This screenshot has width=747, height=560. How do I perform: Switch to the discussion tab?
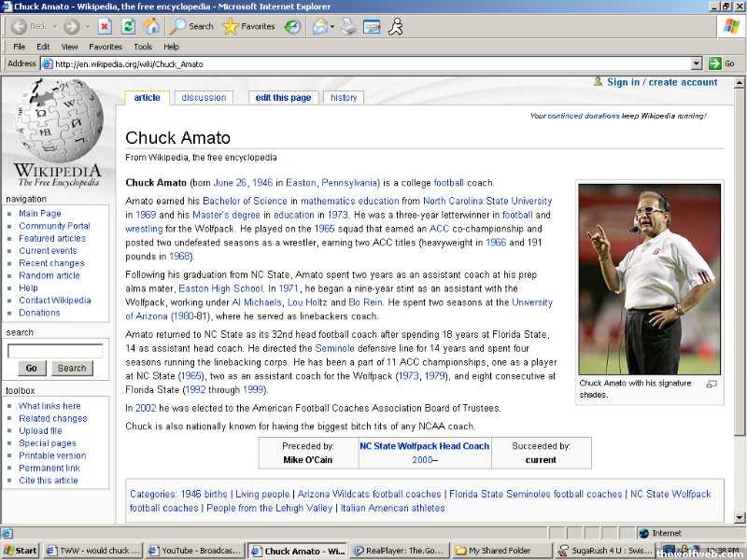point(204,97)
